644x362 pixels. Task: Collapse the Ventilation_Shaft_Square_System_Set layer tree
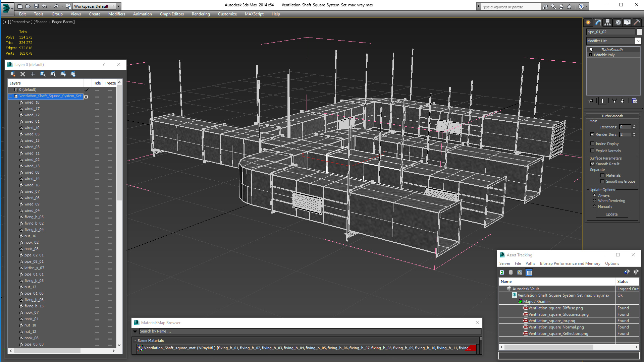pos(10,96)
